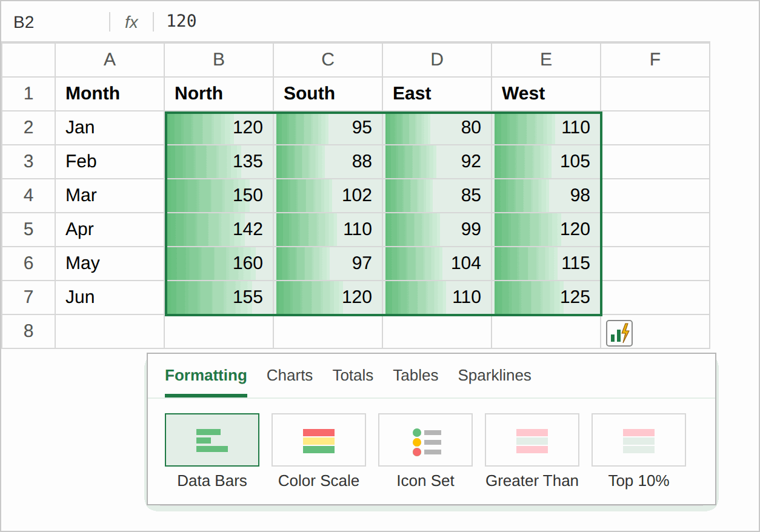
Task: Click the B2 name box
Action: 56,22
